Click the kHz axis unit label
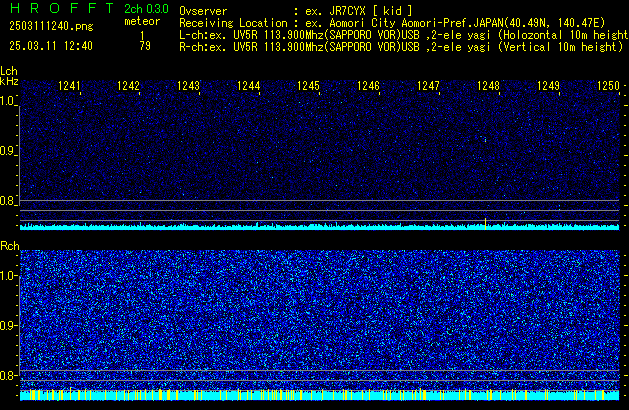629x410 pixels. (9, 81)
